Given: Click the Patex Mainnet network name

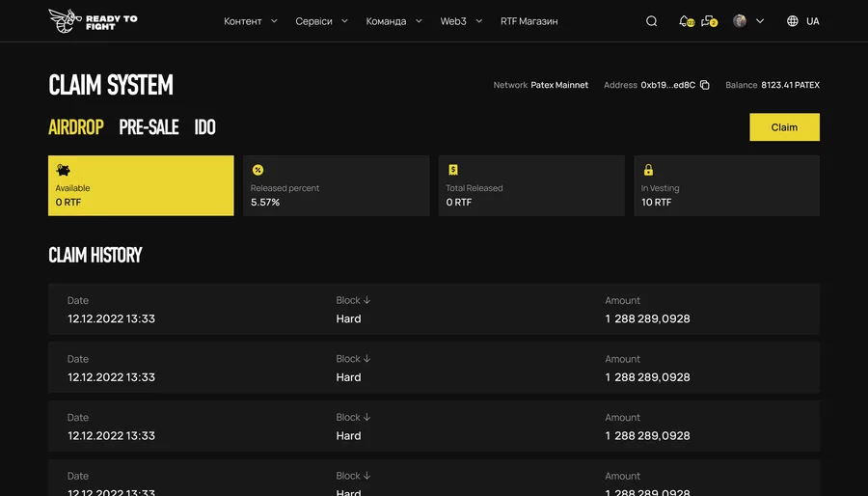Looking at the screenshot, I should [559, 85].
